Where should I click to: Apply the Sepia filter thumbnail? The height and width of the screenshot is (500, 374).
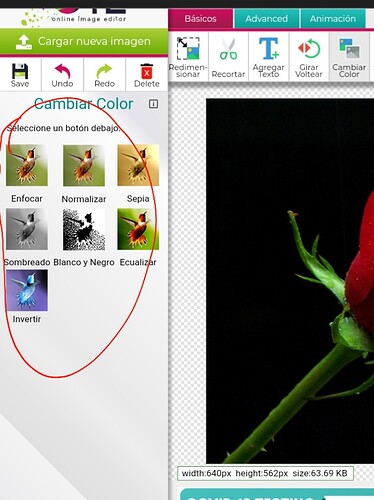coord(138,165)
